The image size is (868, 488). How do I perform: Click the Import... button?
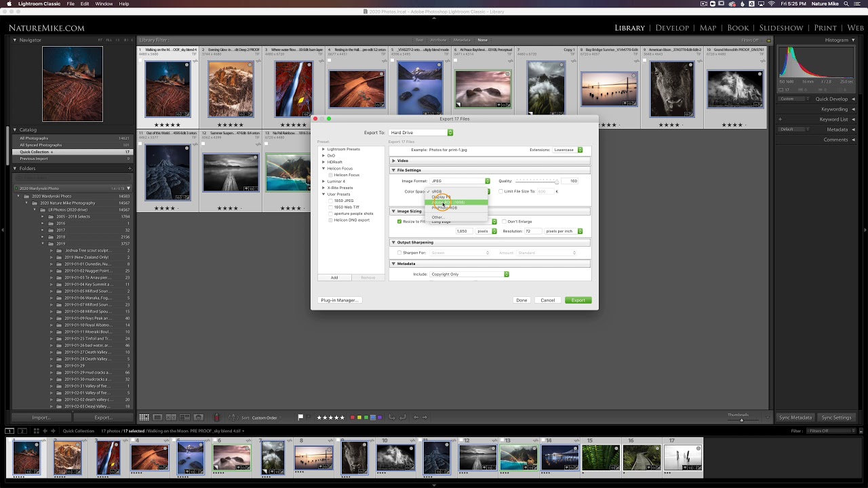click(x=41, y=418)
